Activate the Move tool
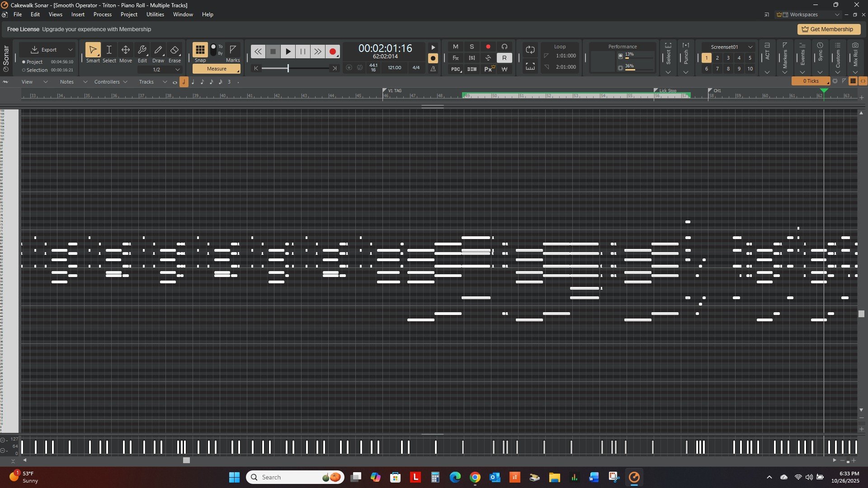This screenshot has height=488, width=868. [x=126, y=50]
